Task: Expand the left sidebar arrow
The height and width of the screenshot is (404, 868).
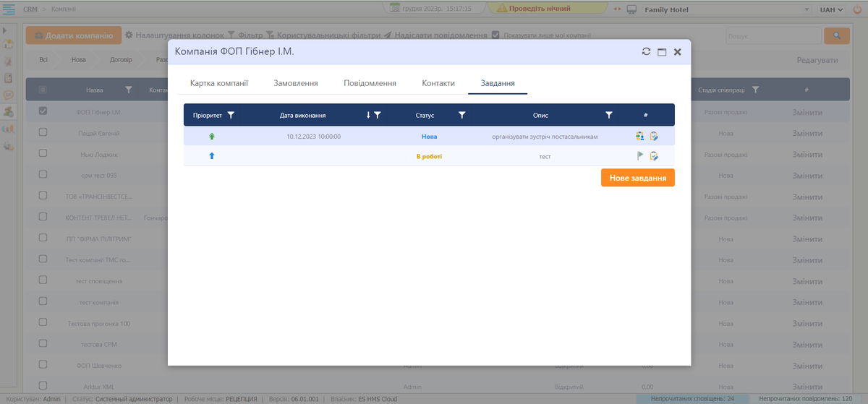Action: coord(5,30)
